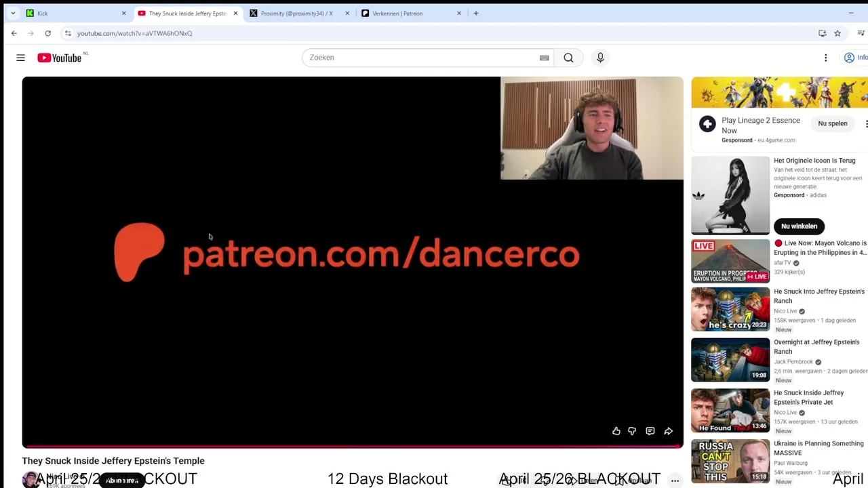
Task: Go back with browser back arrow
Action: pos(14,33)
